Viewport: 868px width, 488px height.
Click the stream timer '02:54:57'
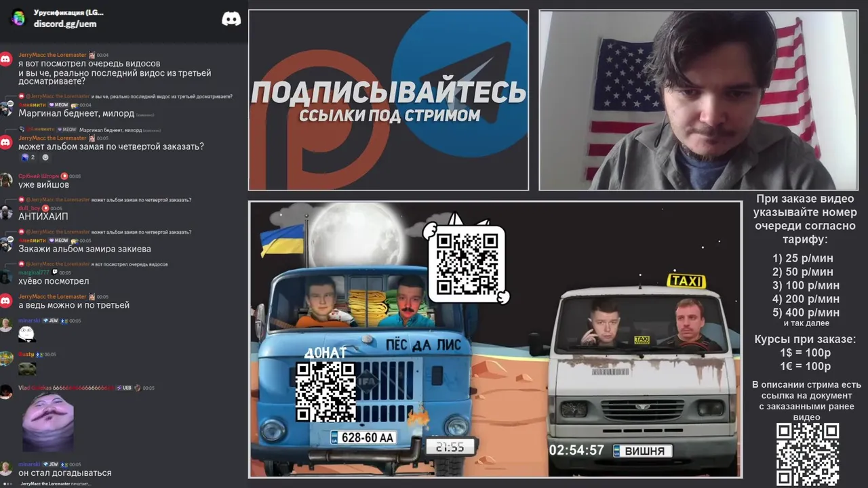[x=576, y=450]
